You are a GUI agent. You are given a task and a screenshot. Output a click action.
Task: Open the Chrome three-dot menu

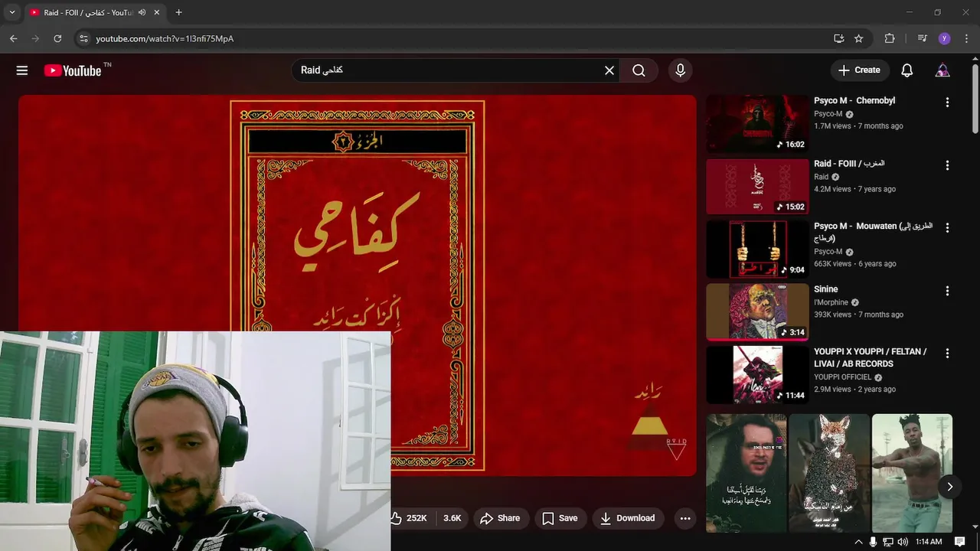965,38
